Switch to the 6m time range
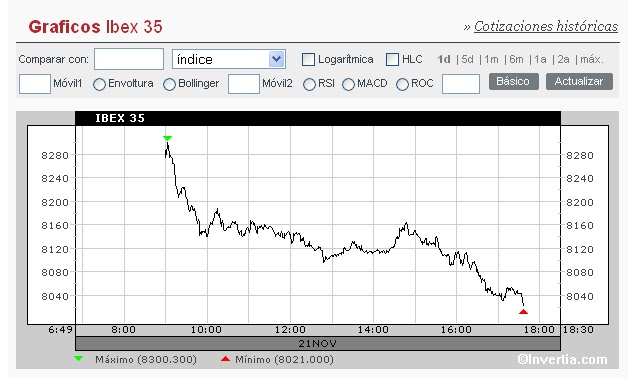Viewport: 638px width, 378px height. click(516, 59)
